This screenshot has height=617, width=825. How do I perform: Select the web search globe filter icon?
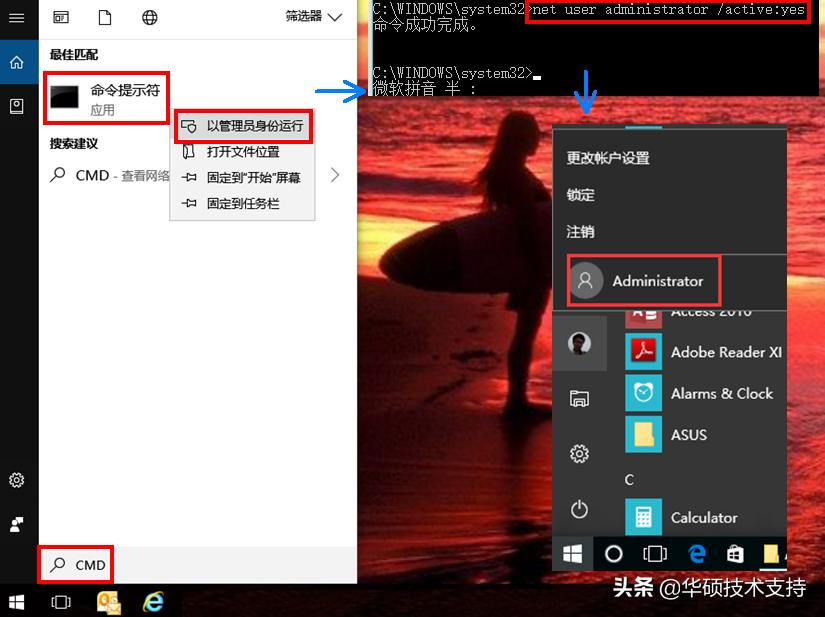click(x=151, y=17)
